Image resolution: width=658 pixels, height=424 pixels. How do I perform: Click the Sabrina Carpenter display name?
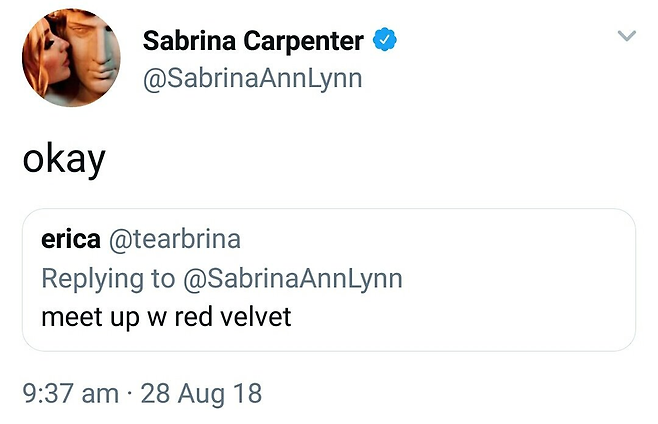pyautogui.click(x=254, y=41)
